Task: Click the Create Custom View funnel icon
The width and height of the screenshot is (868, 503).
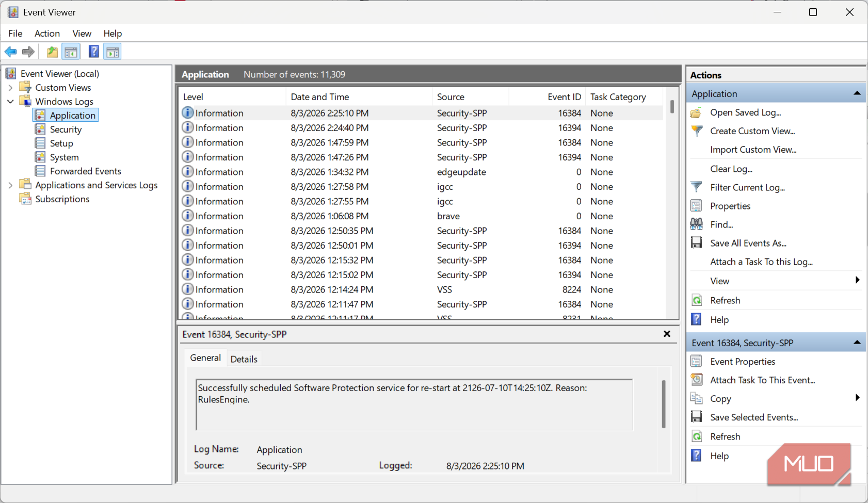Action: (x=696, y=131)
